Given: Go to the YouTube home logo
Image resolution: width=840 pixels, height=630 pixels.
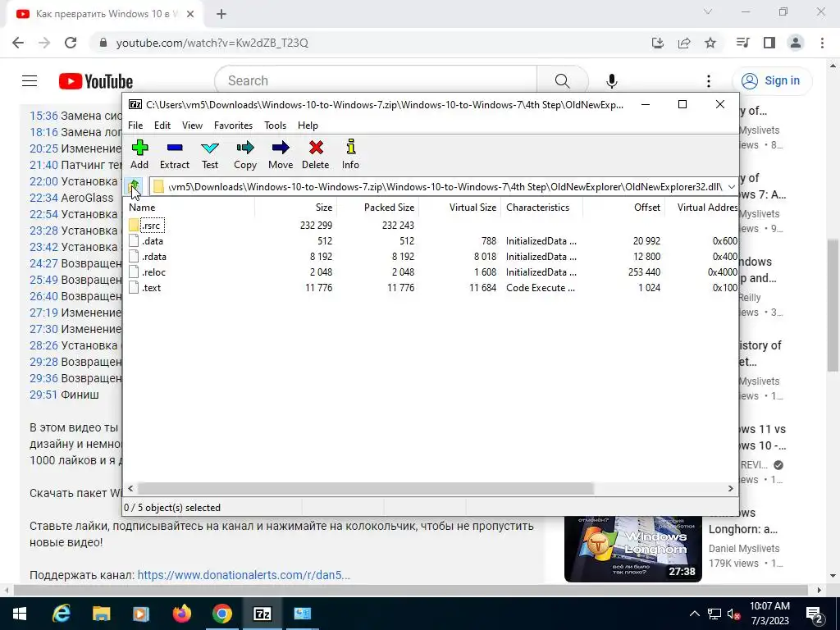Looking at the screenshot, I should click(x=96, y=81).
